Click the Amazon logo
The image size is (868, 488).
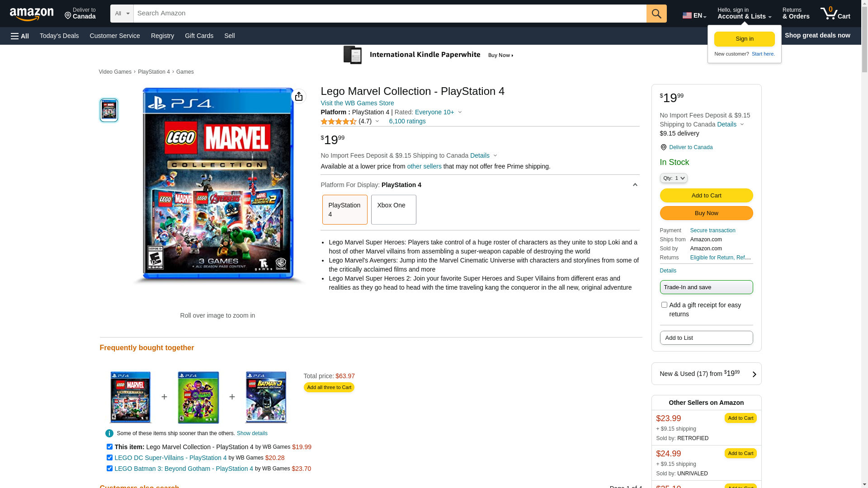point(31,14)
